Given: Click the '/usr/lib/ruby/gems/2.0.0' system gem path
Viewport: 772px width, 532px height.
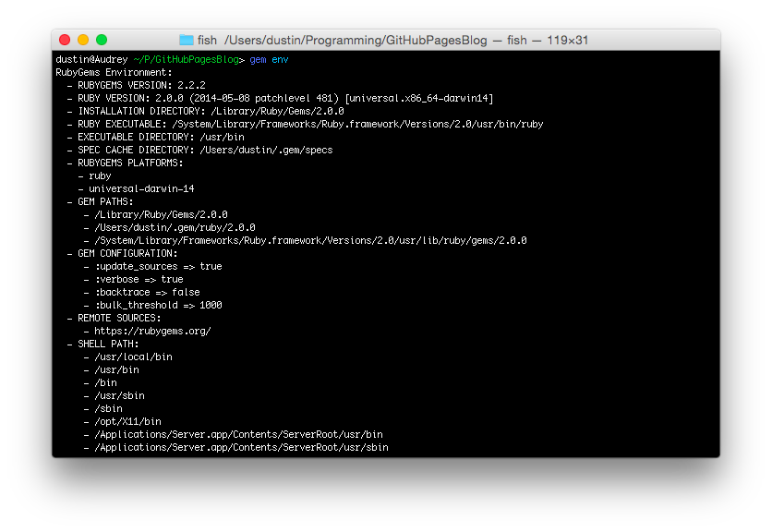Looking at the screenshot, I should (x=306, y=240).
